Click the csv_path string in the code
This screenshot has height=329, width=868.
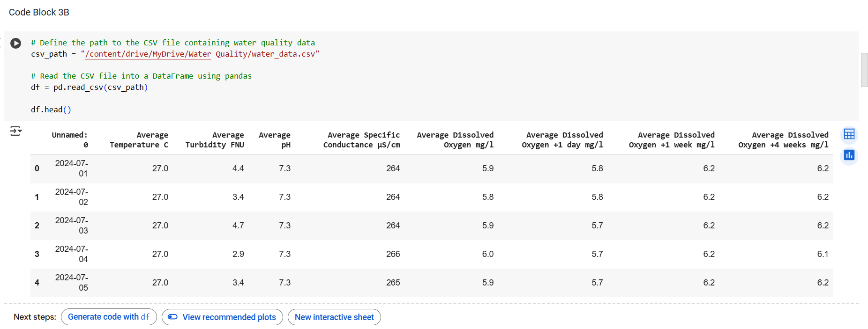click(200, 54)
